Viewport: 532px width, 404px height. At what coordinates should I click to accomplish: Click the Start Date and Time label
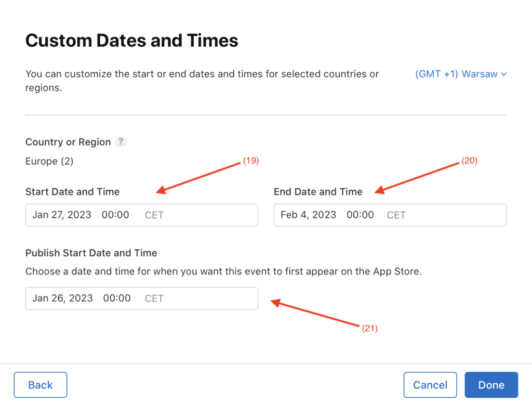[x=72, y=191]
